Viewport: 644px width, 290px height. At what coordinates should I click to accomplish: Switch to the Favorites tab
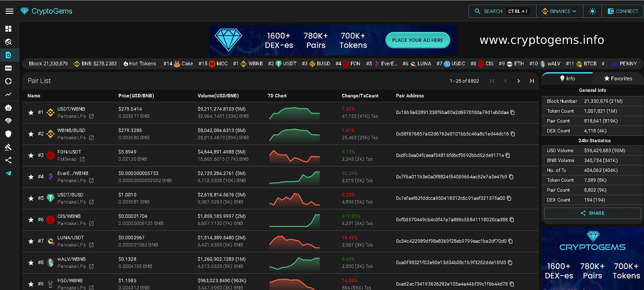618,79
